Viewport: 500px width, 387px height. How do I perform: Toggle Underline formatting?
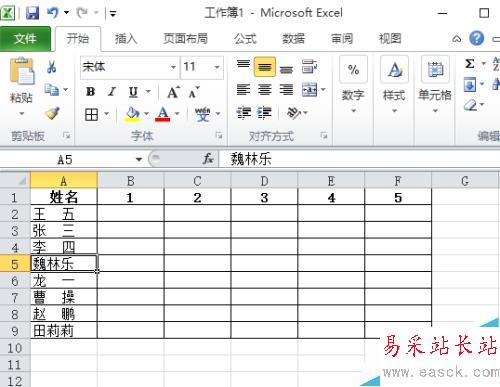(x=133, y=92)
